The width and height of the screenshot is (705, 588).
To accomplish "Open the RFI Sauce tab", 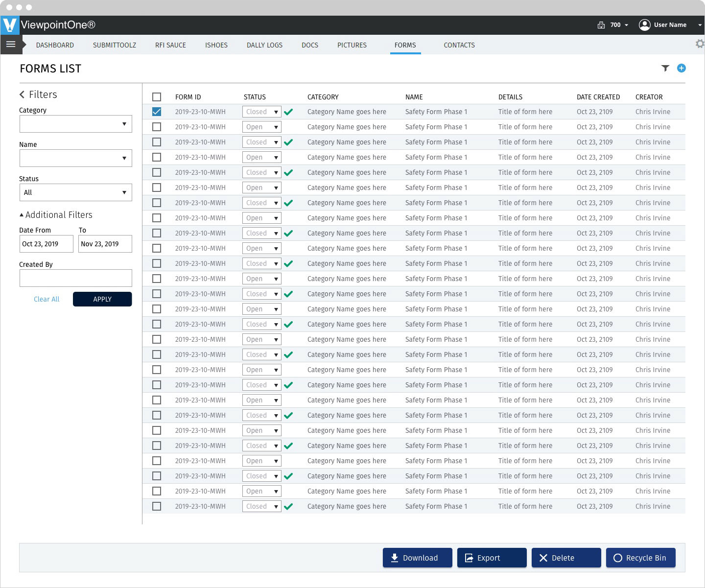I will (x=170, y=45).
